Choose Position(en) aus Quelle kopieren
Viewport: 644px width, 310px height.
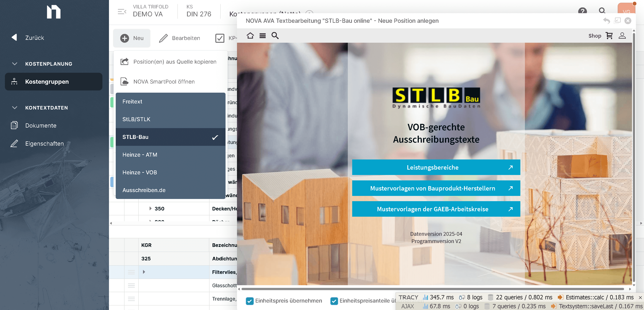pos(171,62)
